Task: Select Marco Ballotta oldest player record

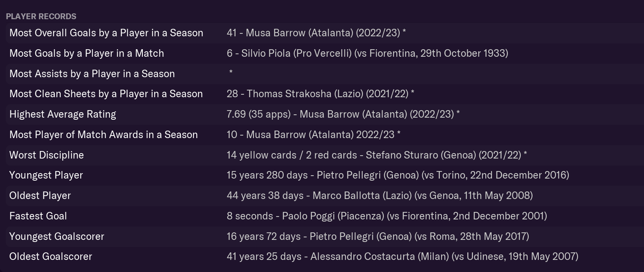Action: coord(380,196)
